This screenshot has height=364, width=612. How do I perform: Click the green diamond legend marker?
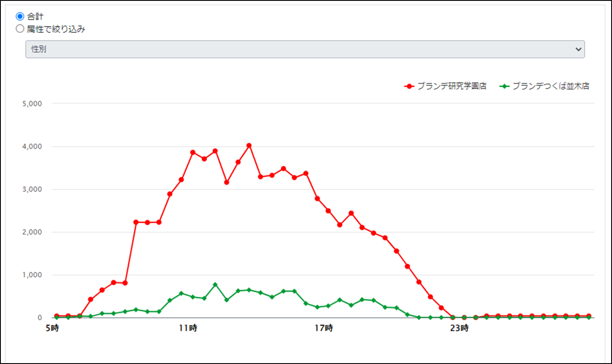pyautogui.click(x=504, y=86)
